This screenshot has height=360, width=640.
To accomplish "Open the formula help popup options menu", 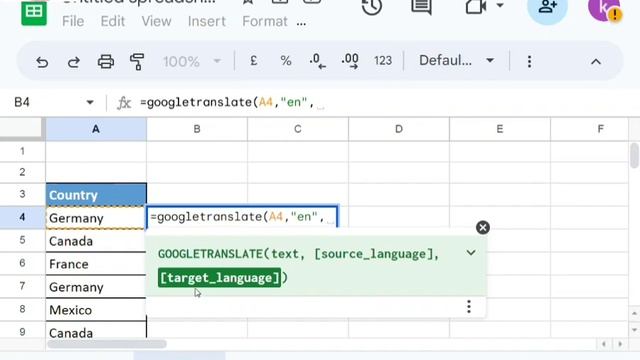I will click(469, 306).
